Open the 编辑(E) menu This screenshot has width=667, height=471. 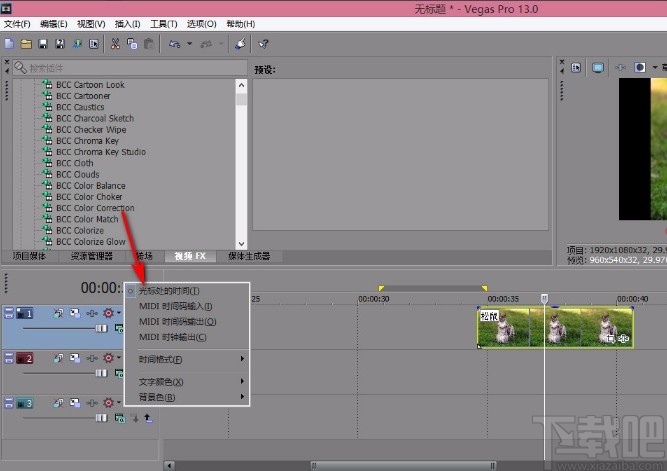(54, 24)
